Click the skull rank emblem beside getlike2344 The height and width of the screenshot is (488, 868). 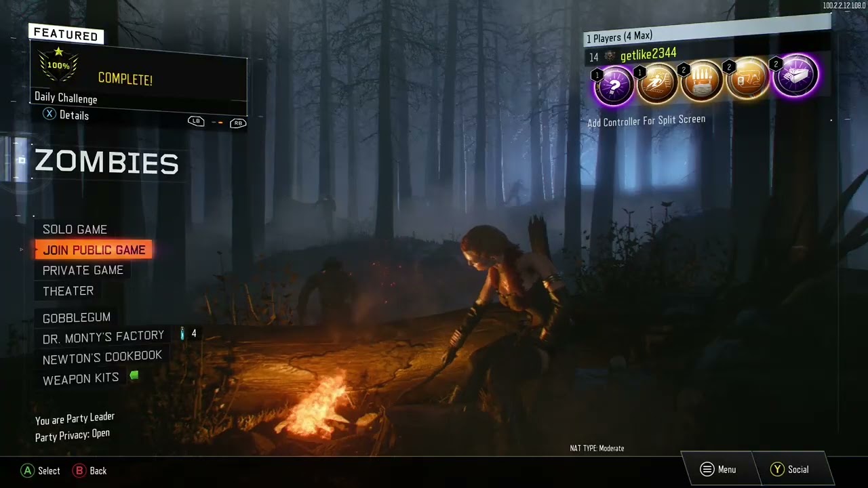click(610, 56)
